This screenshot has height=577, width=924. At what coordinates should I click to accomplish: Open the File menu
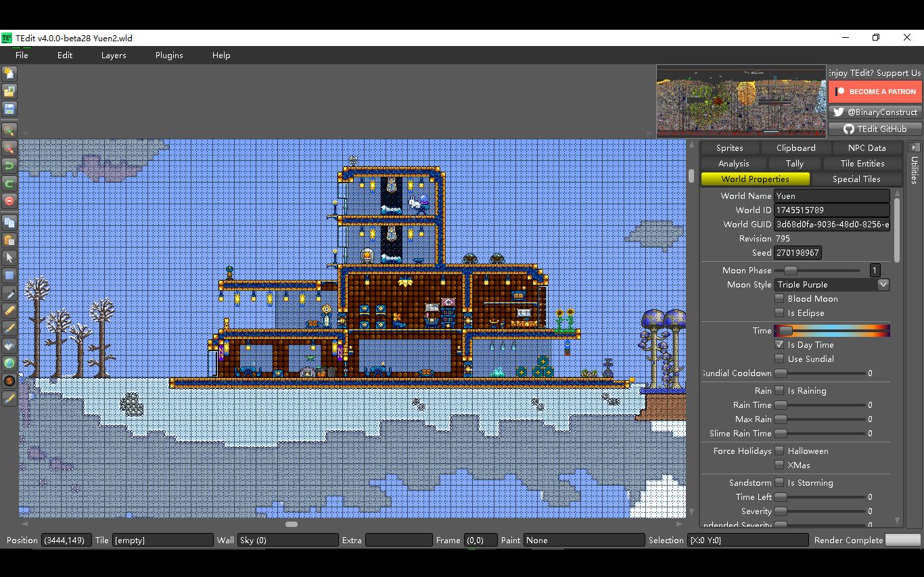(22, 55)
